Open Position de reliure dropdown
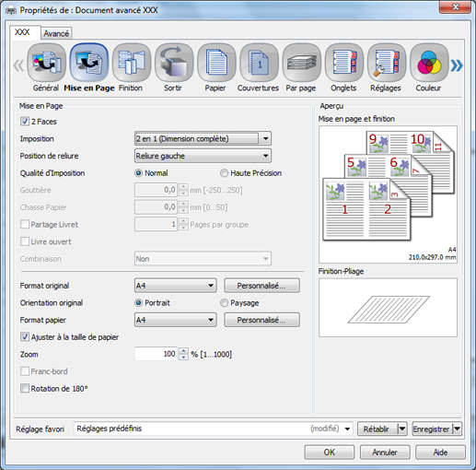 (x=203, y=156)
